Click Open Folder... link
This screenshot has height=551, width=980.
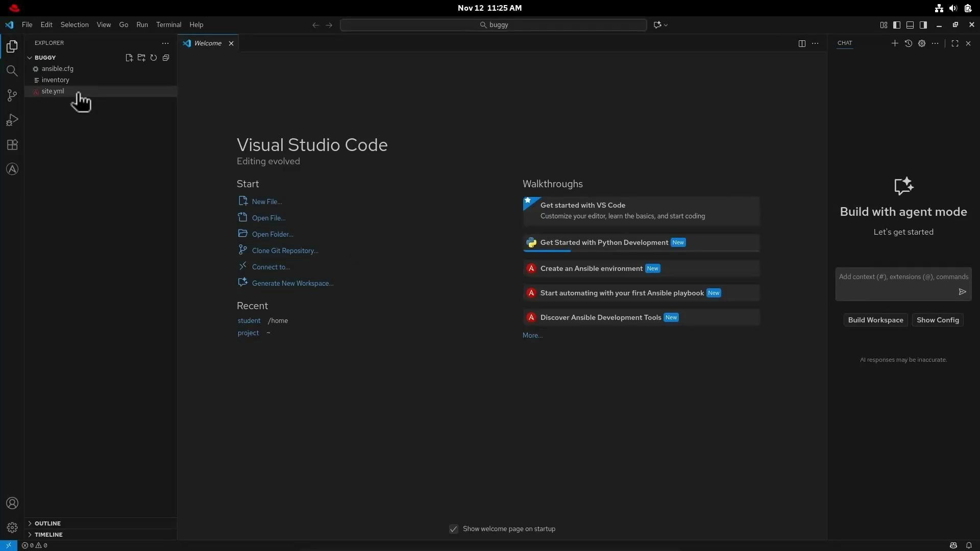(273, 235)
